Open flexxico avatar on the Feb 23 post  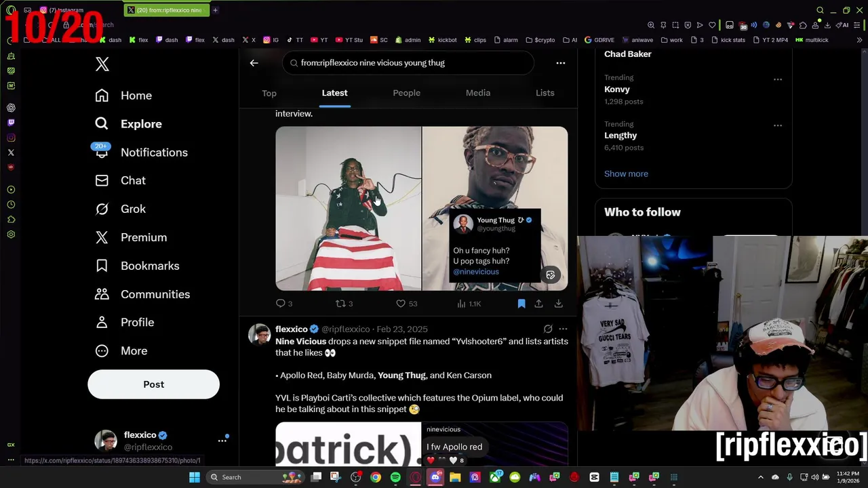tap(259, 334)
